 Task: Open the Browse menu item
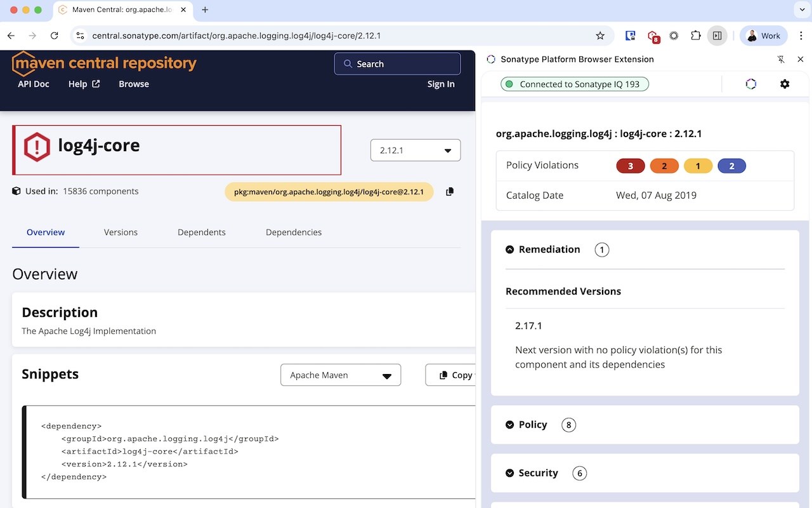click(134, 84)
